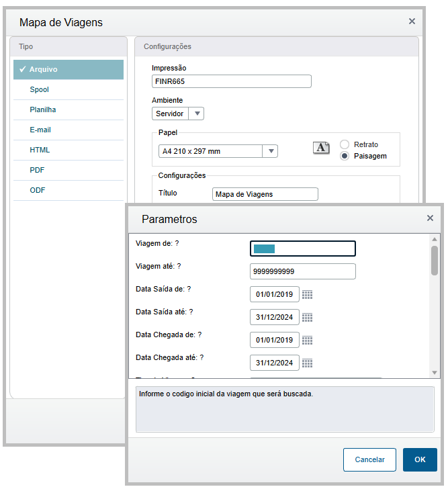Viewport: 448px width, 489px height.
Task: Select Paisagem orientation radio button
Action: pyautogui.click(x=345, y=156)
